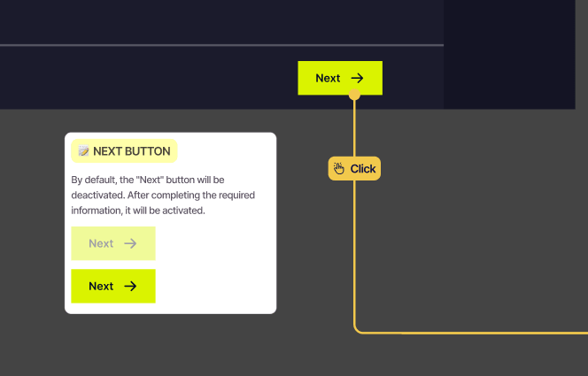Select the memo emoji beside NEXT BUTTON
The height and width of the screenshot is (376, 588).
pyautogui.click(x=83, y=150)
